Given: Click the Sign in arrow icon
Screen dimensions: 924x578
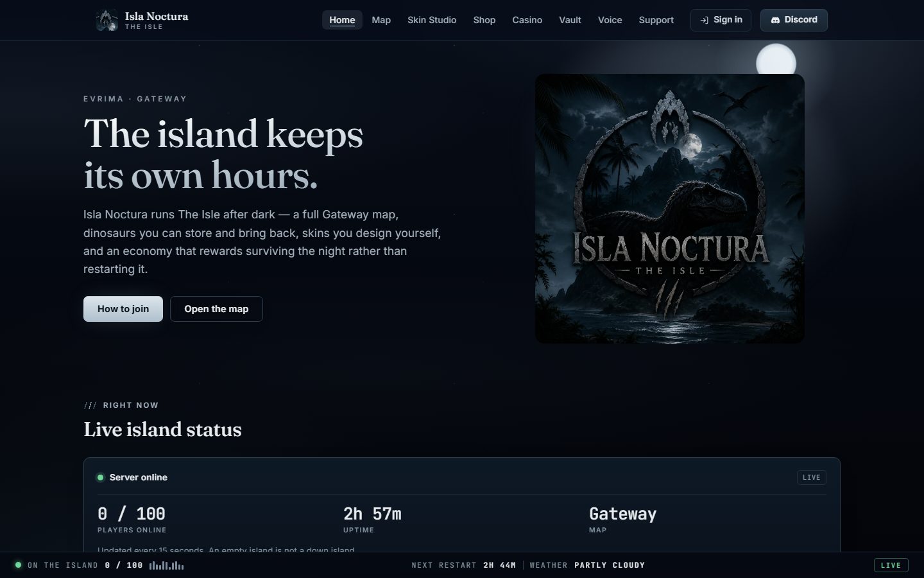Looking at the screenshot, I should click(704, 20).
